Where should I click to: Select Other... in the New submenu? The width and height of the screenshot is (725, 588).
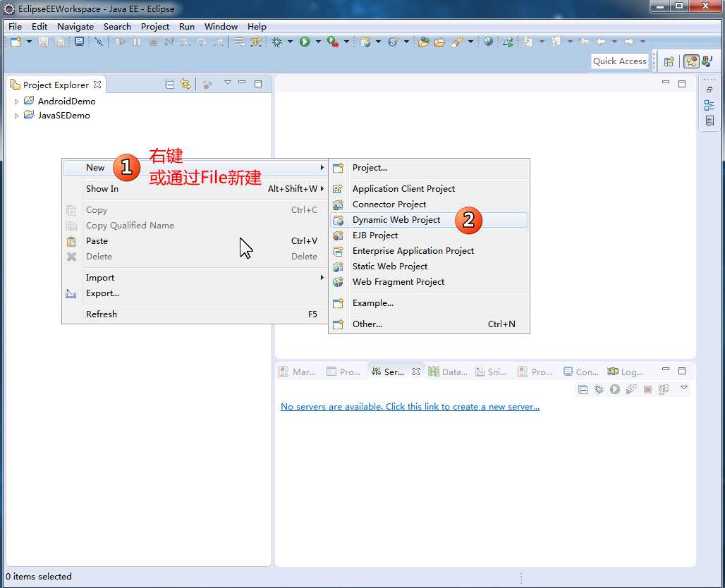[x=429, y=324]
